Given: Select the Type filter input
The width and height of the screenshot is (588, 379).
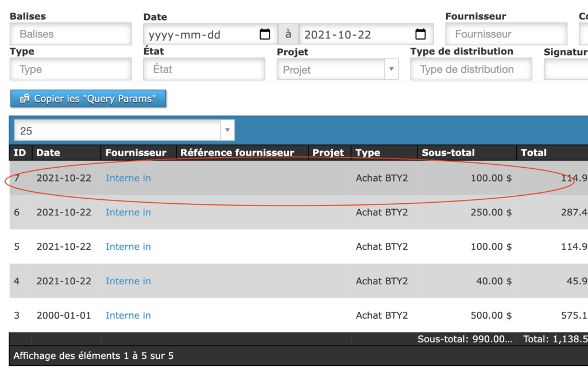Looking at the screenshot, I should point(71,69).
